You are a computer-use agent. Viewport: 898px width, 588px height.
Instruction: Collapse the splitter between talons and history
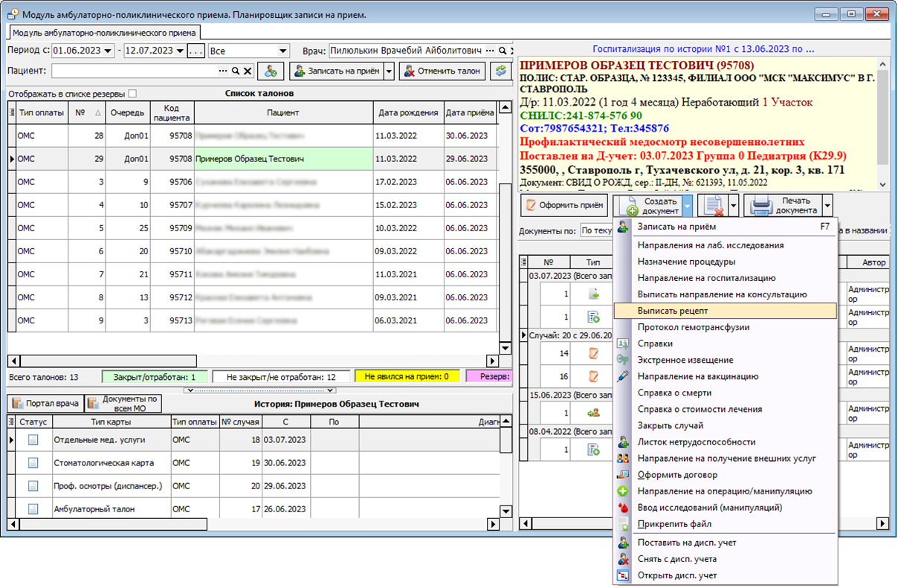pyautogui.click(x=259, y=390)
